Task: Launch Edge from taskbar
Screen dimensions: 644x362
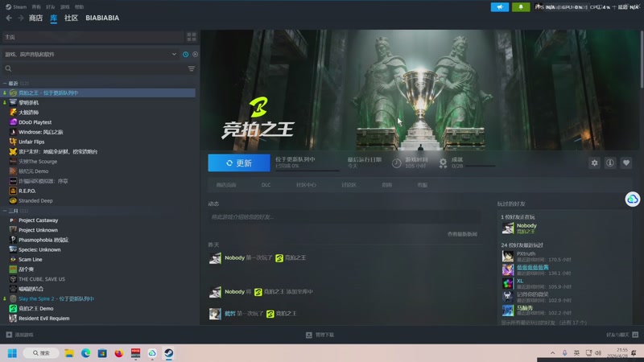Action: point(86,353)
